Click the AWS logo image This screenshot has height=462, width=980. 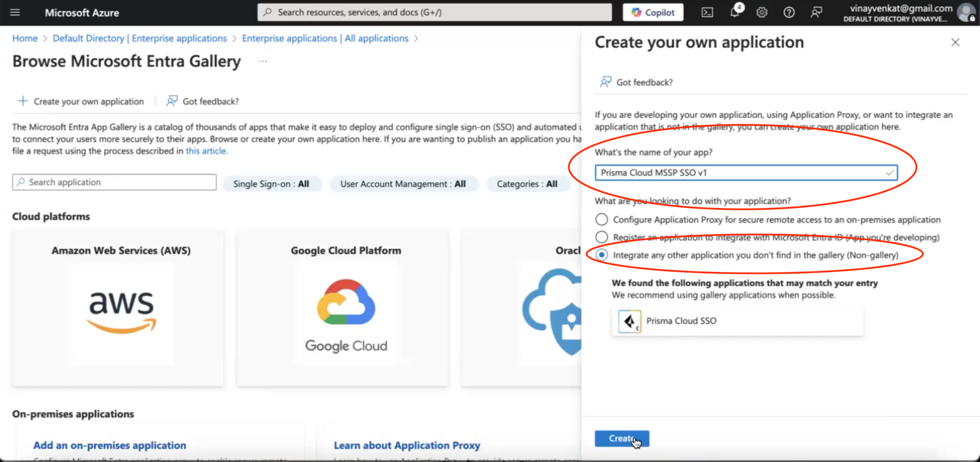122,312
